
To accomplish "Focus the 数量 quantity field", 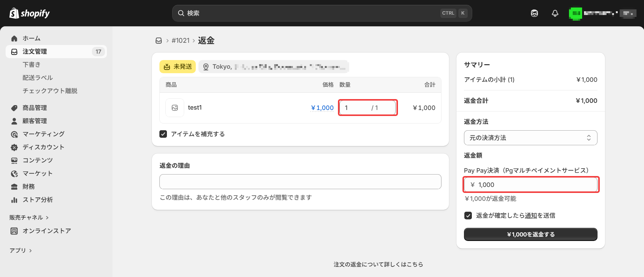I will 368,108.
